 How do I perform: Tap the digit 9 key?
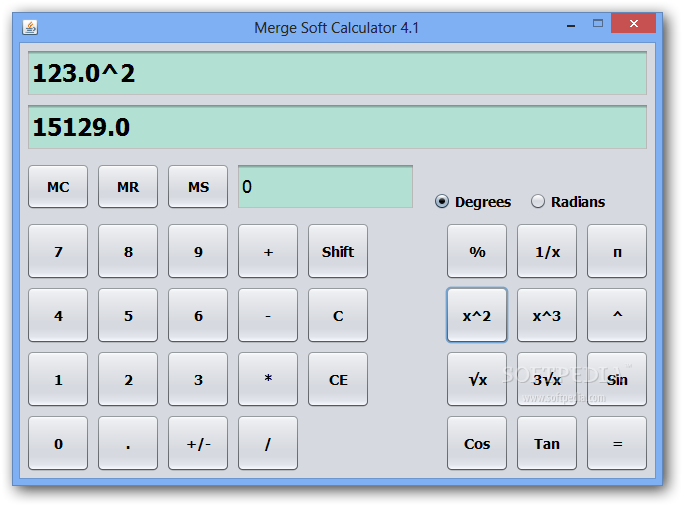(198, 251)
